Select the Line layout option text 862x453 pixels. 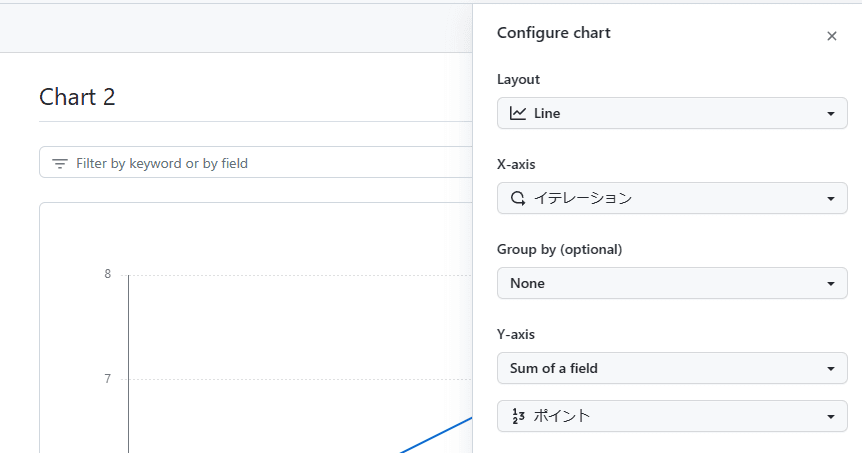(547, 113)
